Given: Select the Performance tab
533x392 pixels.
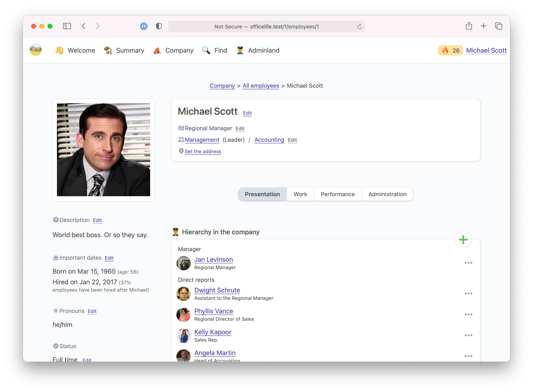Looking at the screenshot, I should coord(337,194).
